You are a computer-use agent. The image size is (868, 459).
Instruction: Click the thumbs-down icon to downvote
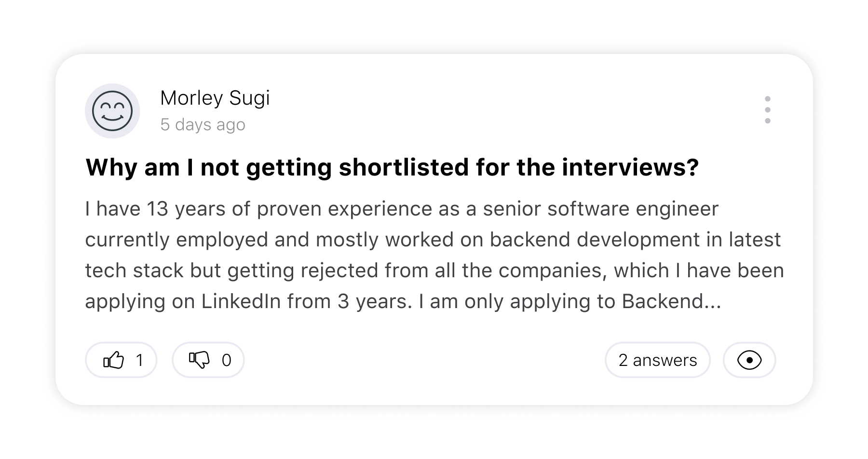[x=199, y=360]
